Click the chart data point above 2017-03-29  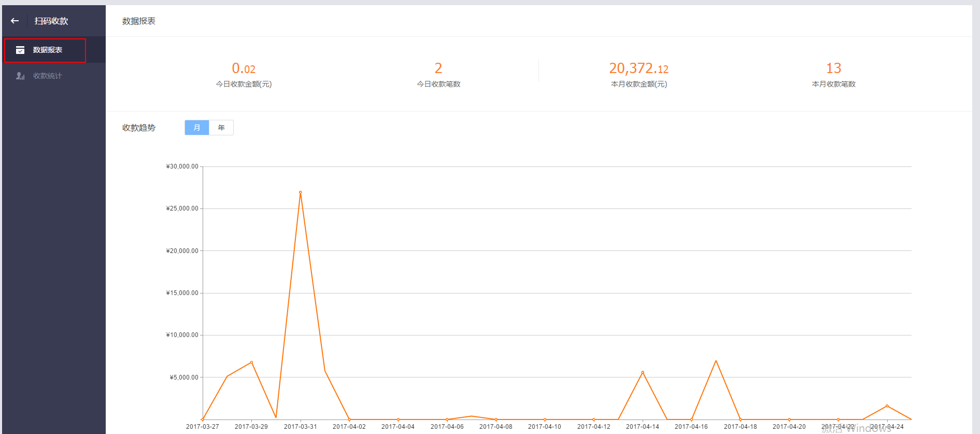tap(251, 362)
